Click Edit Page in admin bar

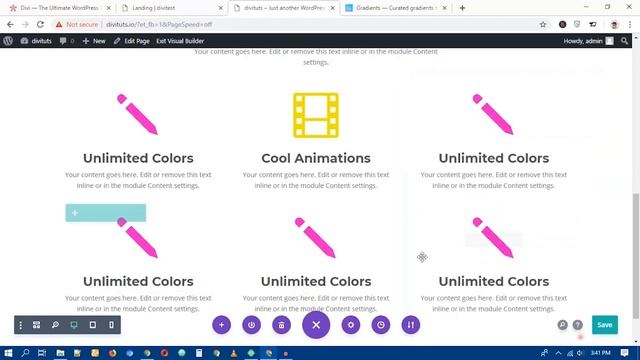(x=131, y=41)
